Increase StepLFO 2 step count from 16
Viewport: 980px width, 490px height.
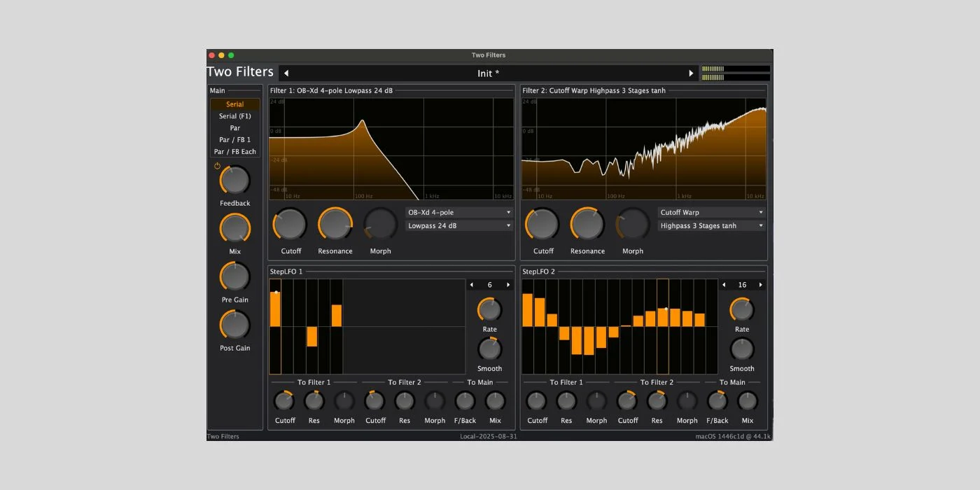pos(761,285)
